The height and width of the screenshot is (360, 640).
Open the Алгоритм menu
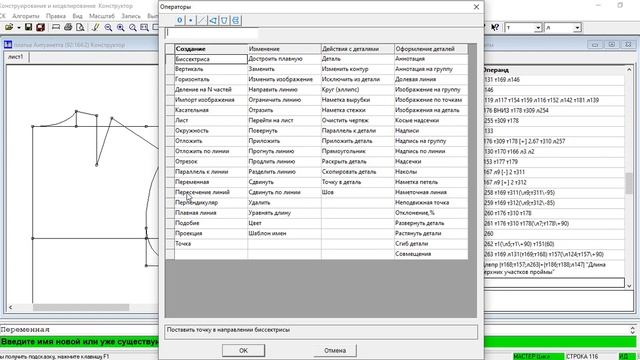(25, 16)
